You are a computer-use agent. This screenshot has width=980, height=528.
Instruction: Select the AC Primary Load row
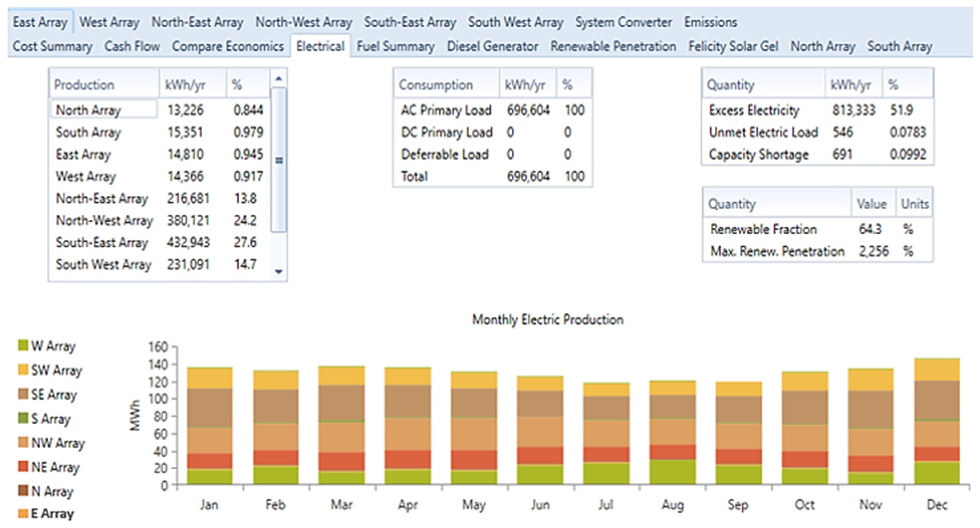pos(493,110)
